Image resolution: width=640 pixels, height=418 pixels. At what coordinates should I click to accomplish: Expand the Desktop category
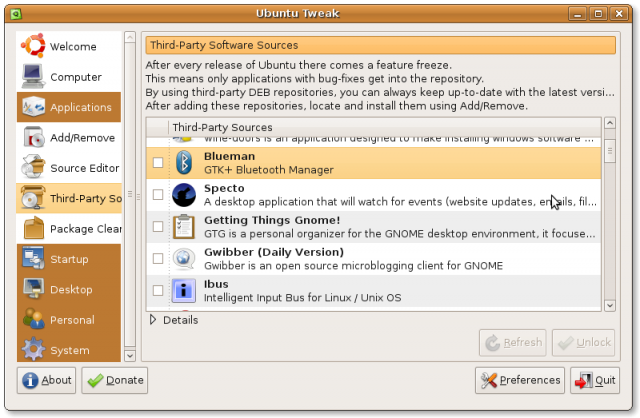[69, 289]
